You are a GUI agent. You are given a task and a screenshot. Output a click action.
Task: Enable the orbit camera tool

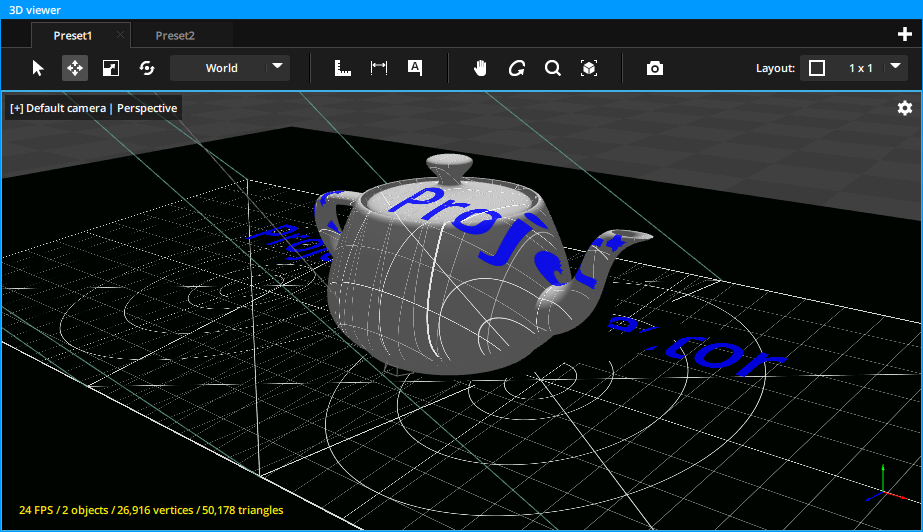pos(516,68)
